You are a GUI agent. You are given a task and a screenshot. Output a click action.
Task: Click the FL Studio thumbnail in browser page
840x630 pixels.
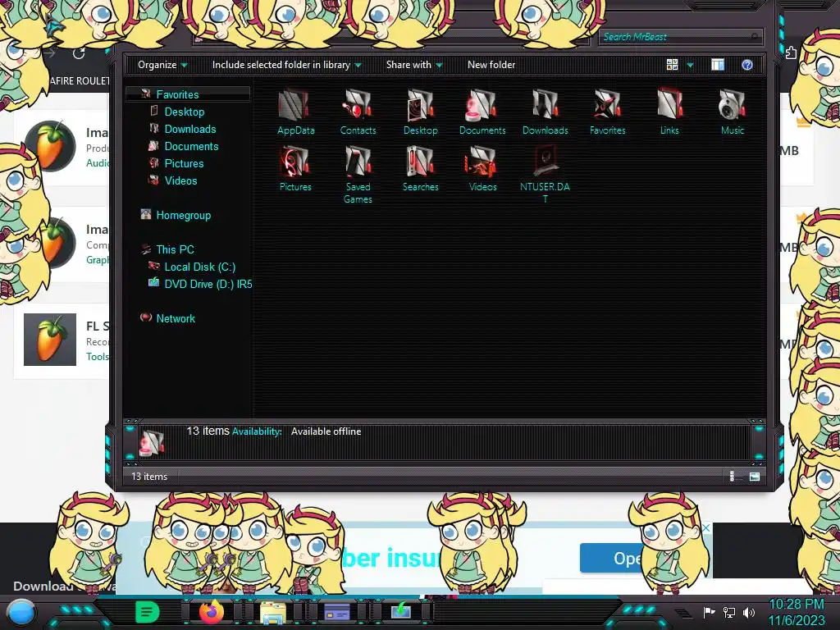coord(50,340)
